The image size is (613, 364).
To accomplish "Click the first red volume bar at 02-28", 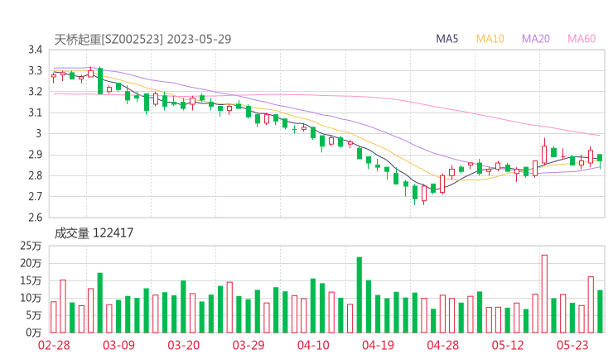I will pyautogui.click(x=54, y=317).
